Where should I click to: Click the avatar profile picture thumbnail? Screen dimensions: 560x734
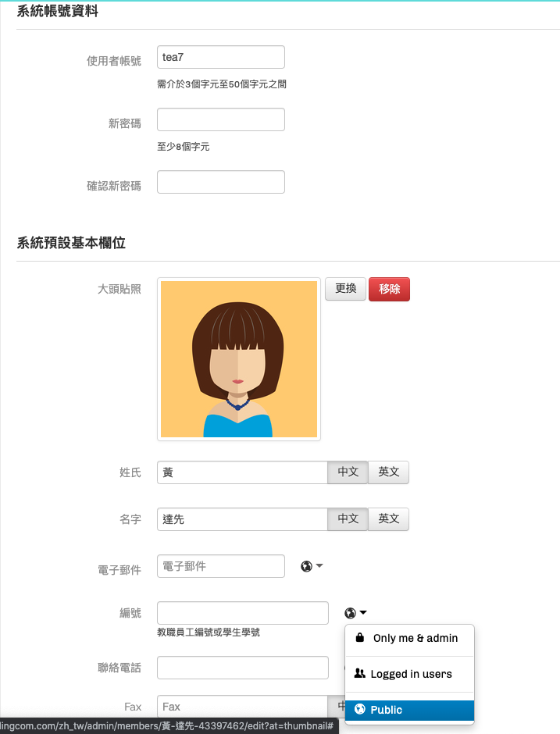(x=239, y=359)
